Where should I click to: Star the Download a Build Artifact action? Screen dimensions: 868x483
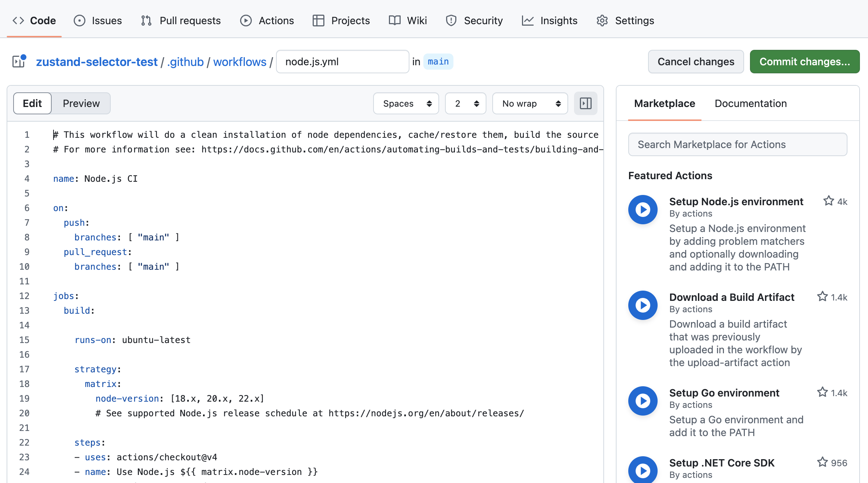coord(822,296)
